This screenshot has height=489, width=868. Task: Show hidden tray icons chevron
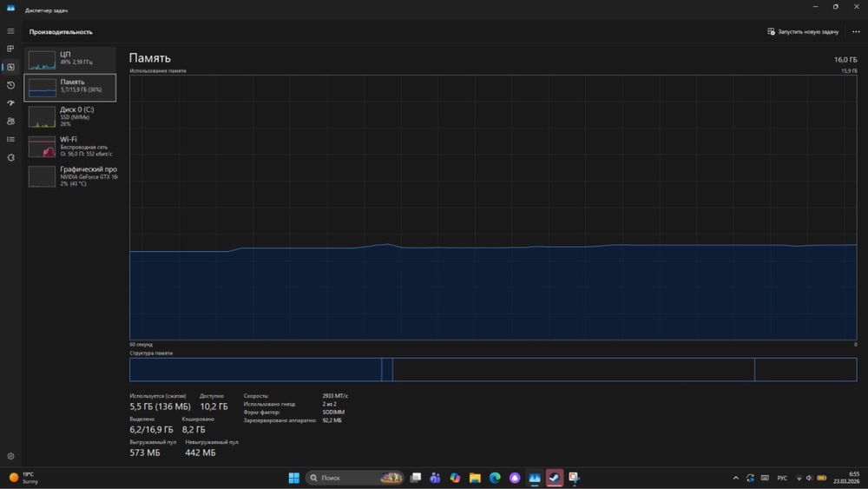coord(736,478)
